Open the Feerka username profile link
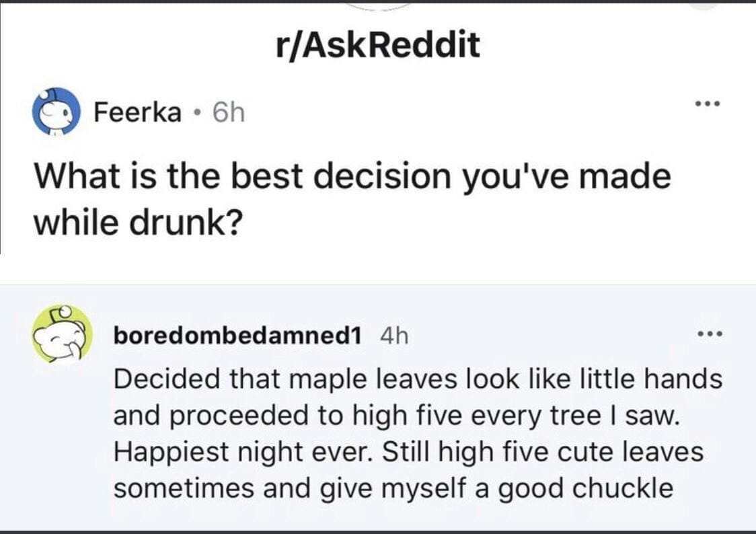The height and width of the screenshot is (534, 756). [137, 112]
